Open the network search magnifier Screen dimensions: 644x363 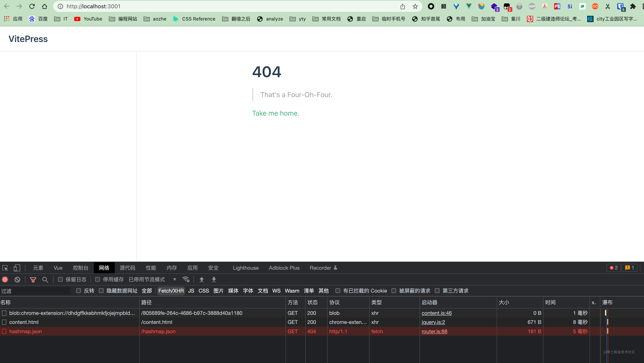pyautogui.click(x=45, y=279)
